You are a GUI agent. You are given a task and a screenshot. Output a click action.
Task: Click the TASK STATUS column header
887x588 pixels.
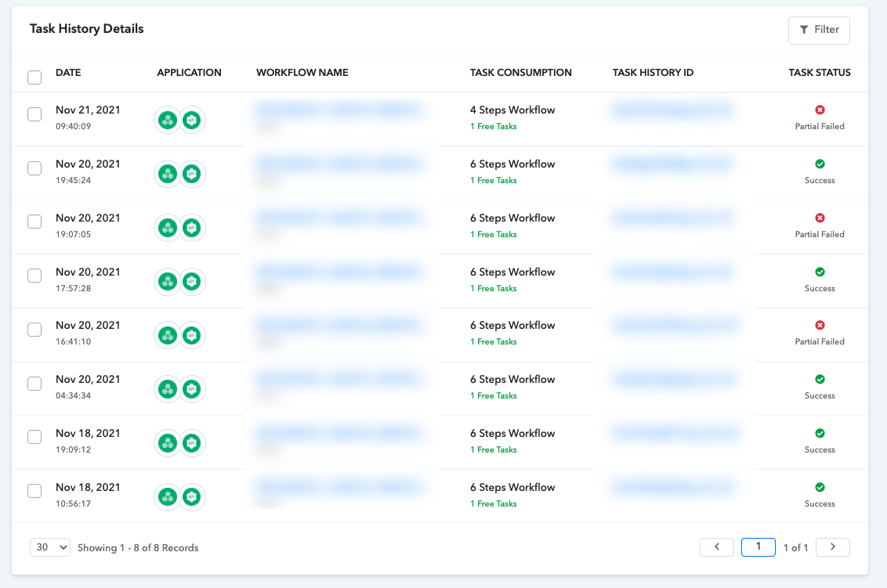point(820,72)
